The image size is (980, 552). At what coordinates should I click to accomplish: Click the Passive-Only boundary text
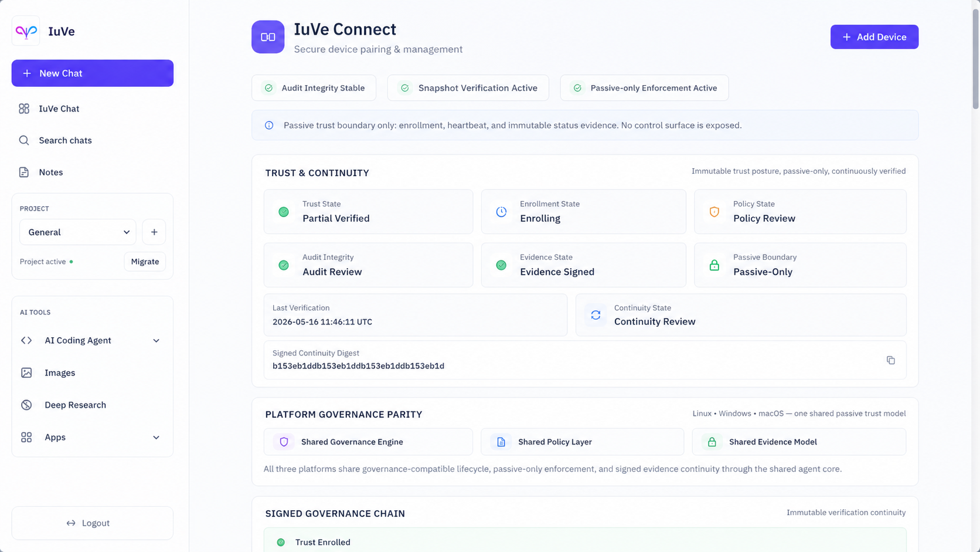tap(763, 272)
